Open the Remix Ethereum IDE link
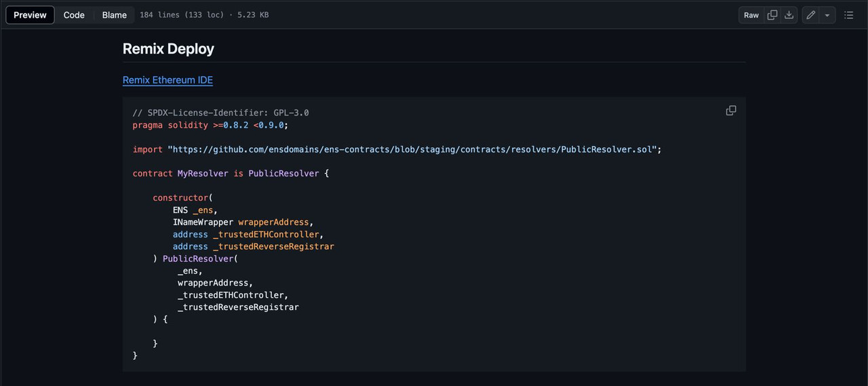 [167, 80]
